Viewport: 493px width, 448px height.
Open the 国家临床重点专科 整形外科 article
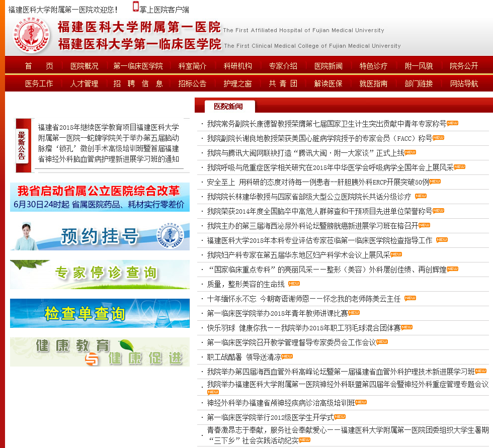click(x=326, y=270)
